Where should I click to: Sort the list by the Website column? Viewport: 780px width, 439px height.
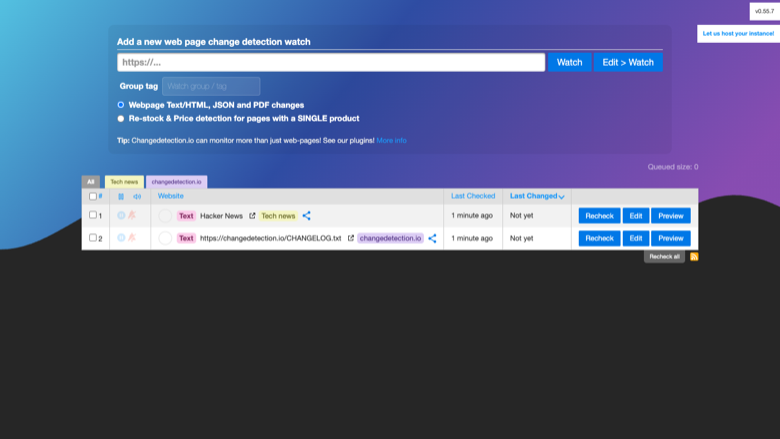pyautogui.click(x=171, y=196)
